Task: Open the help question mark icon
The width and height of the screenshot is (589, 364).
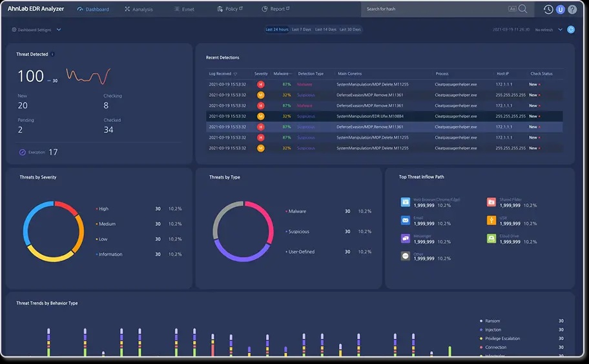Action: coord(572,10)
